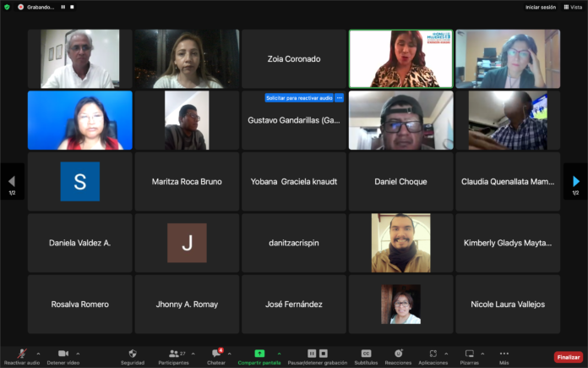Open Aplicaciones in the toolbar
The image size is (588, 368).
[433, 354]
